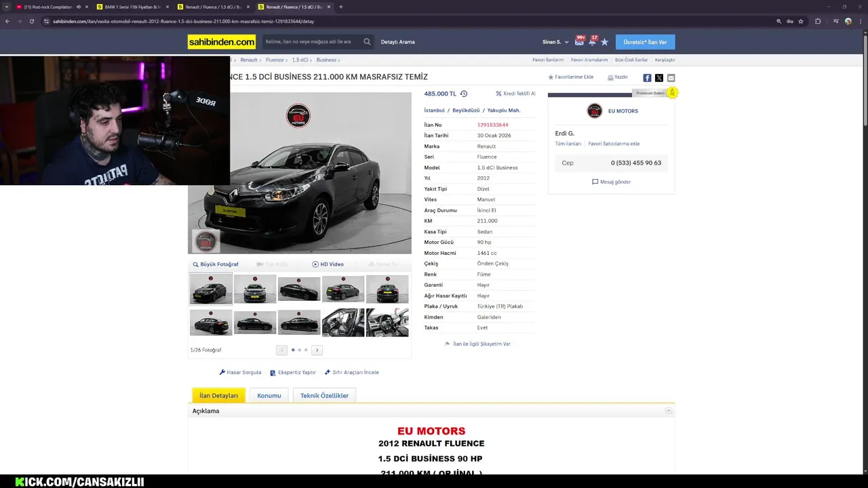Click İstanbul location link
Screen dimensions: 868x488
pos(435,110)
